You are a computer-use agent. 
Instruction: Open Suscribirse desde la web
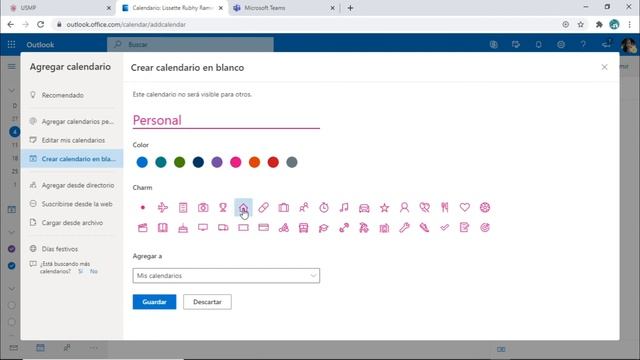click(72, 204)
